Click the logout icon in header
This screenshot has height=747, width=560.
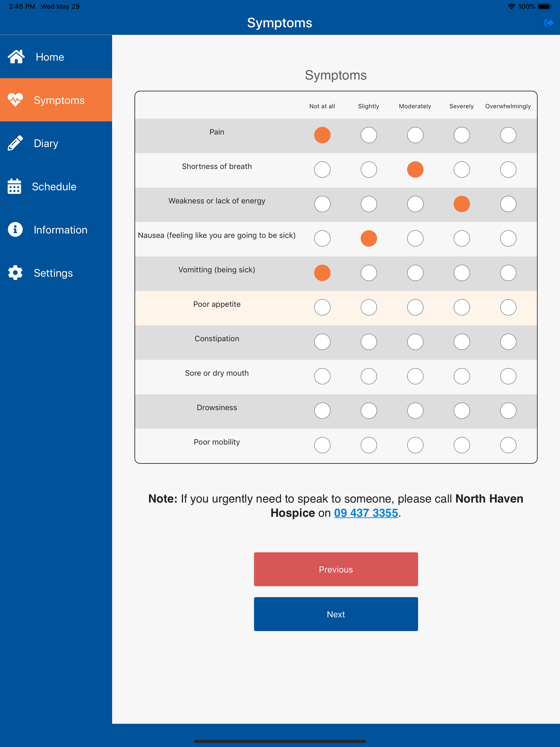click(x=549, y=23)
